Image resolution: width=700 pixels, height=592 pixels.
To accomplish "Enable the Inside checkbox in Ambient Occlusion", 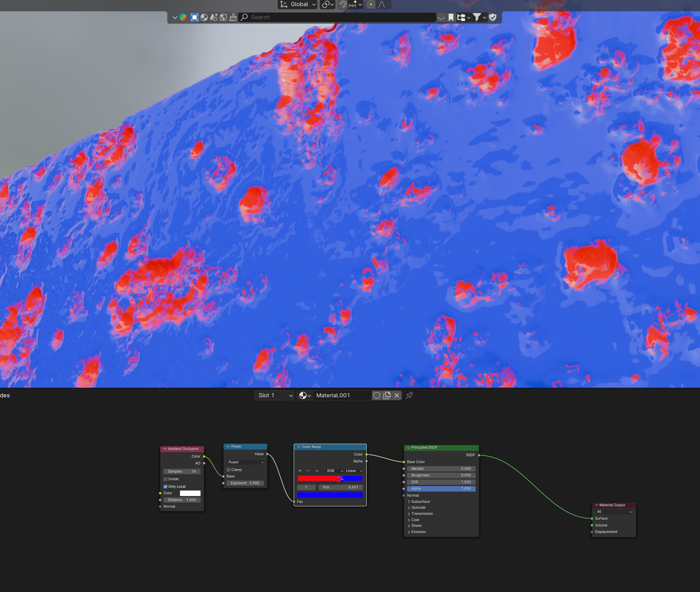I will click(x=165, y=479).
